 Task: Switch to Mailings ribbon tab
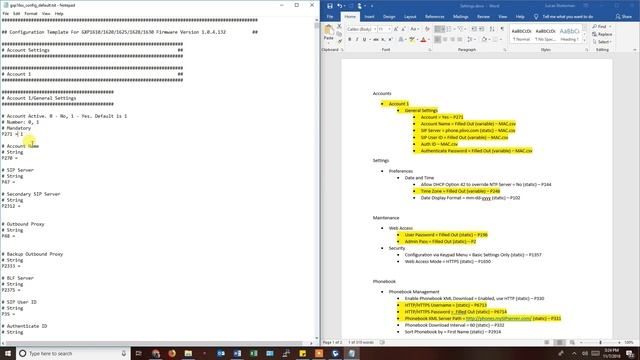pos(460,17)
